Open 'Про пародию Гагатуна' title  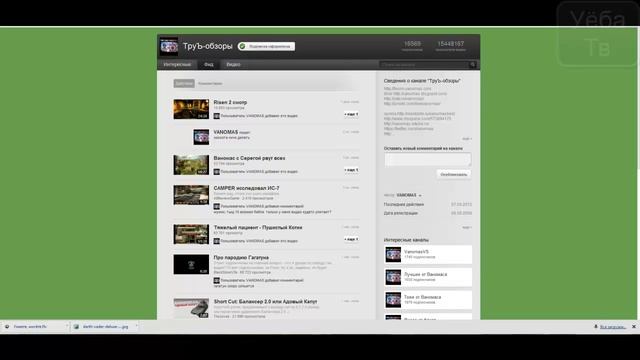(x=241, y=258)
